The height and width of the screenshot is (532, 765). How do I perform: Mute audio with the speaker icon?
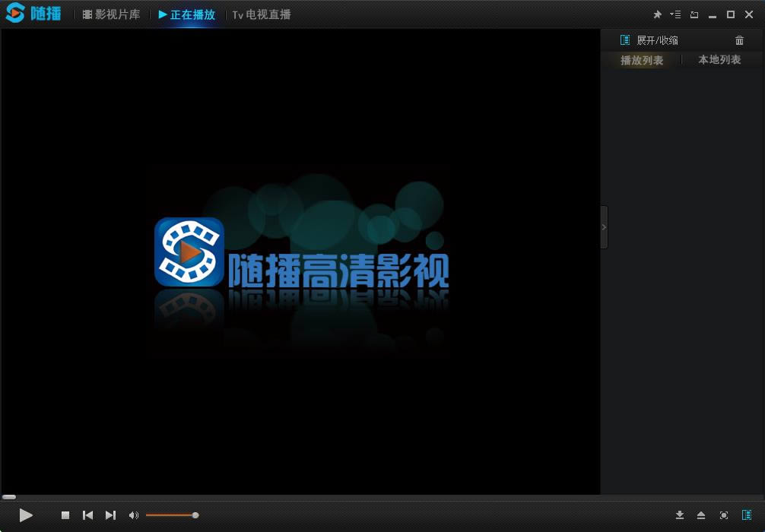pyautogui.click(x=133, y=515)
